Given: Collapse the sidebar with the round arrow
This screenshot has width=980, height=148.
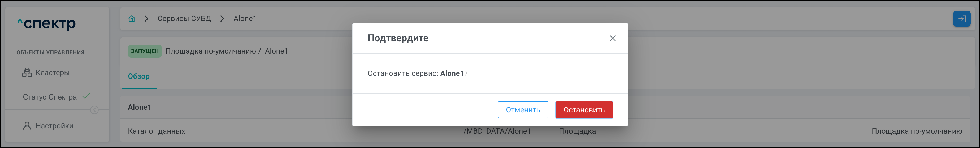Looking at the screenshot, I should click(94, 110).
